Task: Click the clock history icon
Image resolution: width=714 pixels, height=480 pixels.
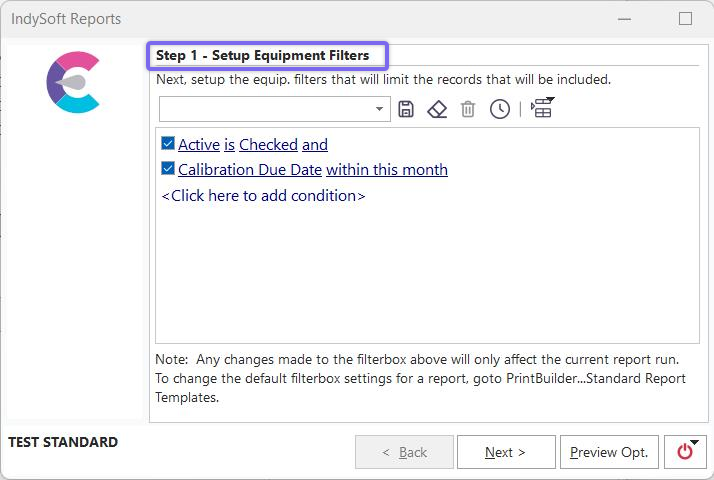Action: coord(499,109)
